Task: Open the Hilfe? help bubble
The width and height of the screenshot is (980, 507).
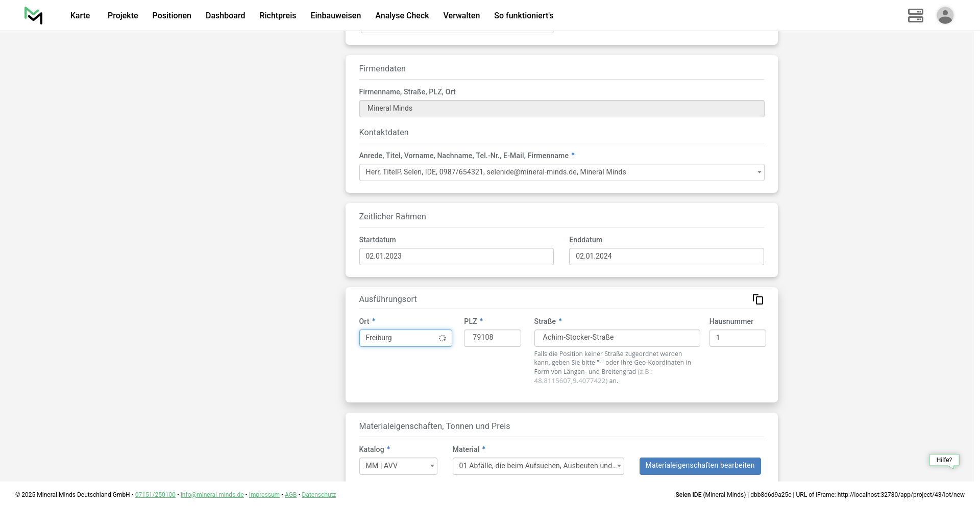Action: tap(944, 460)
